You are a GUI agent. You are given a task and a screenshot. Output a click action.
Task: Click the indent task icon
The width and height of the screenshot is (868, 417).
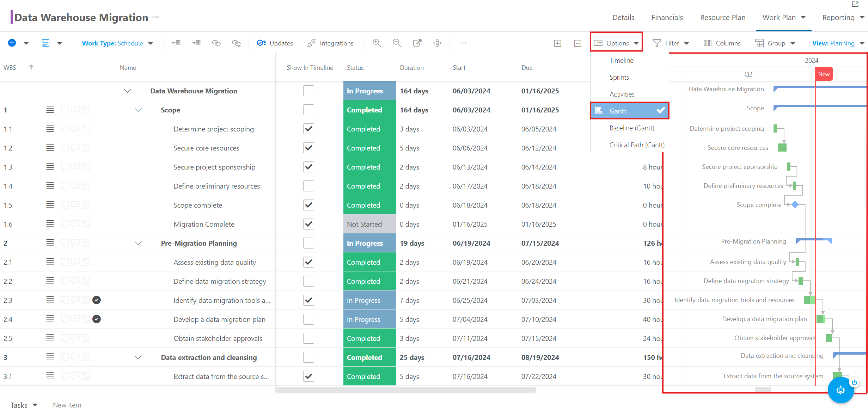tap(196, 43)
